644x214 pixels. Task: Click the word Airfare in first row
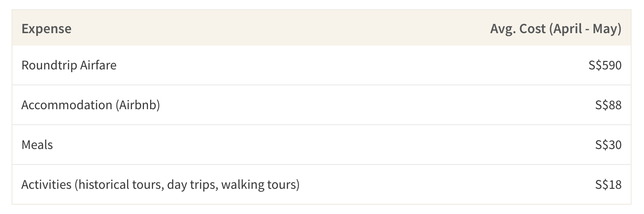[x=98, y=65]
